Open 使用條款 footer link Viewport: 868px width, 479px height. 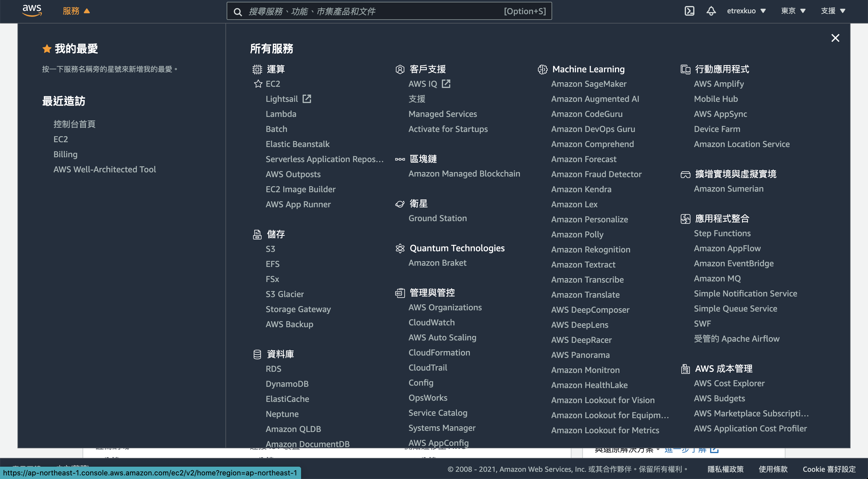pyautogui.click(x=773, y=469)
